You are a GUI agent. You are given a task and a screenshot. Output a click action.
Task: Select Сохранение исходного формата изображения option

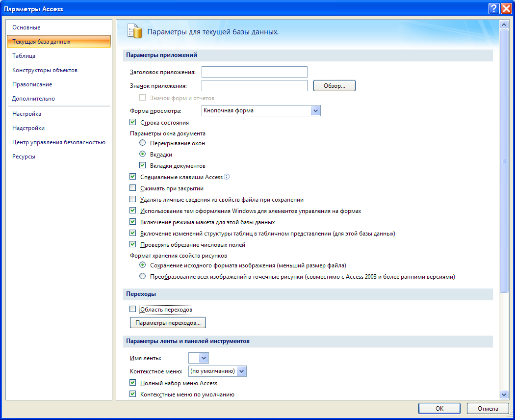point(143,265)
